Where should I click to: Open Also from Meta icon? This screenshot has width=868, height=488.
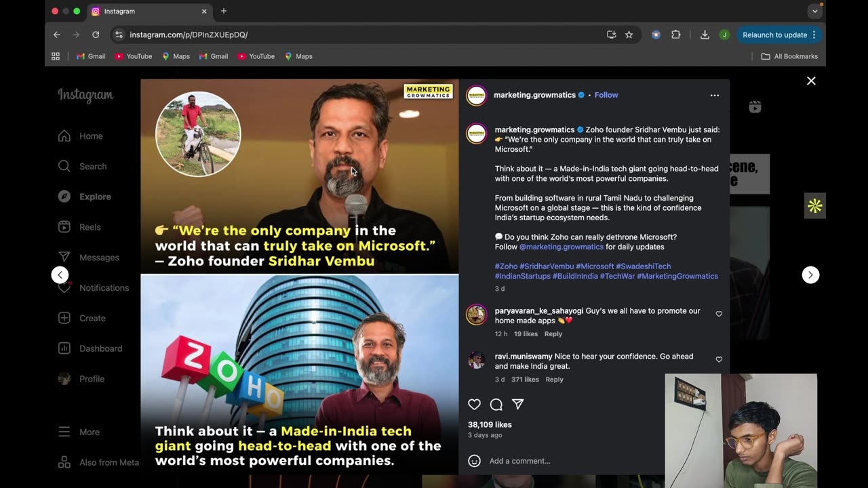pyautogui.click(x=64, y=462)
